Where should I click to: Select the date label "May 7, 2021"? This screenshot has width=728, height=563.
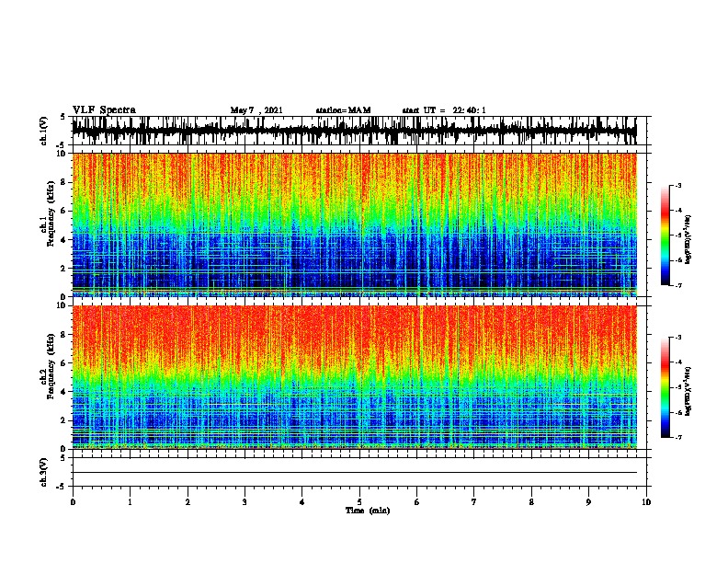[256, 110]
